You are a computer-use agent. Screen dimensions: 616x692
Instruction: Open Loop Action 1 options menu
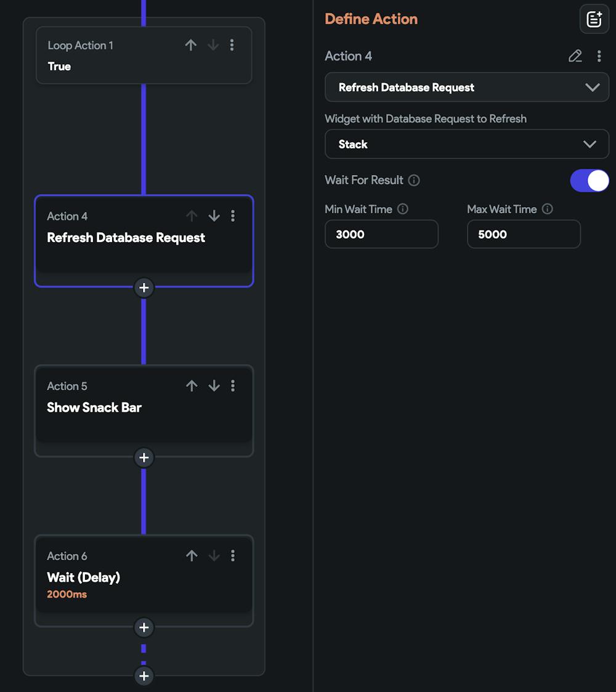[232, 45]
